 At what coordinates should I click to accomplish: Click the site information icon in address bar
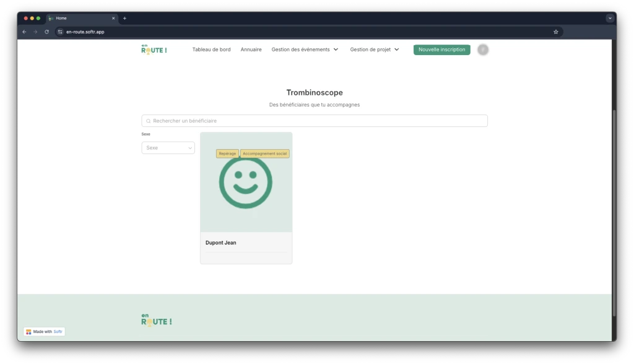pos(60,32)
